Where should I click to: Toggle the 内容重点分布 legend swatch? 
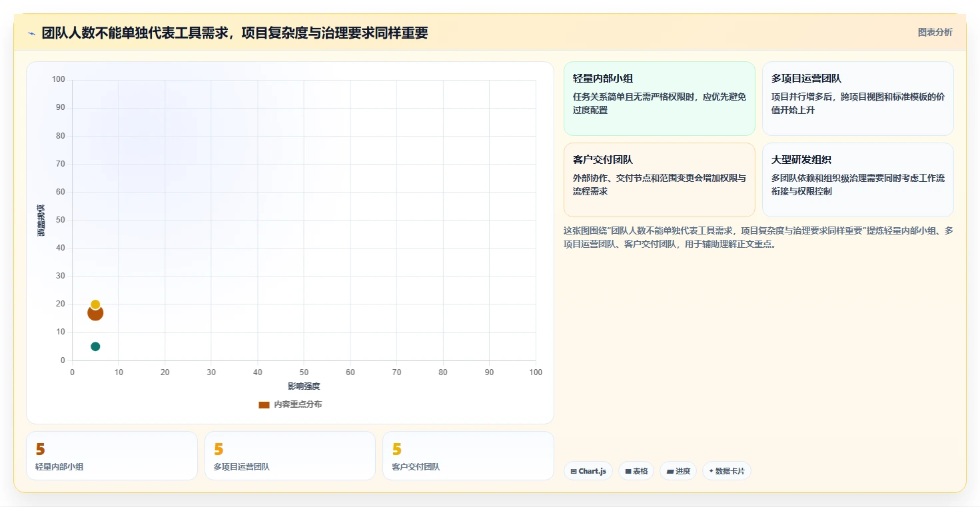[264, 404]
